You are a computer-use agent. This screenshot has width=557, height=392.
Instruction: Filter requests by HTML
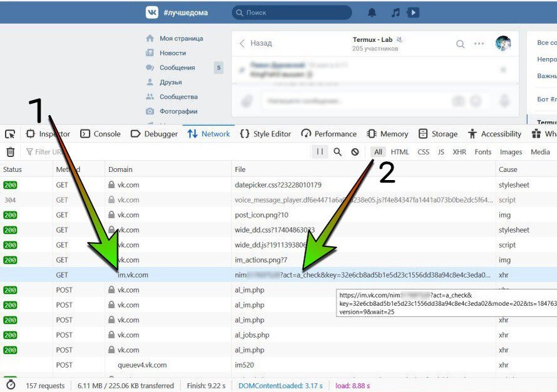pyautogui.click(x=400, y=152)
